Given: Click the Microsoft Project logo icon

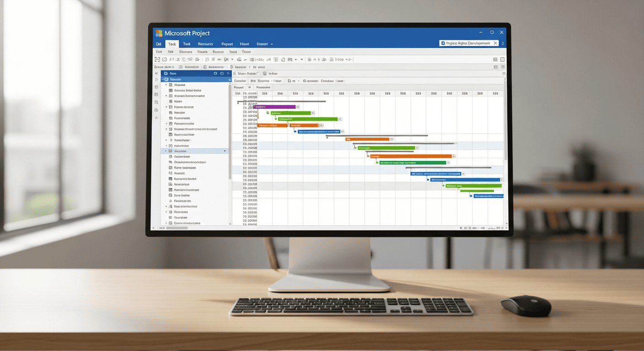Looking at the screenshot, I should [x=159, y=33].
